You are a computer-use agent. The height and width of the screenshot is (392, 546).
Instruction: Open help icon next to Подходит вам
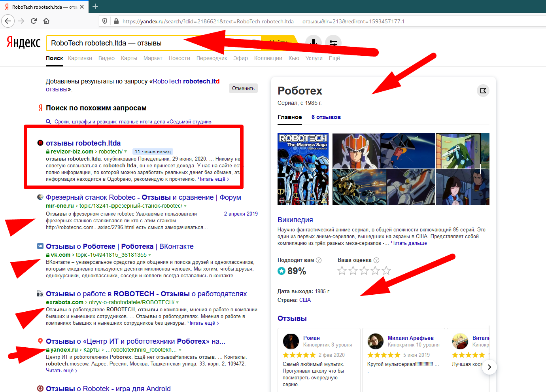coord(319,260)
